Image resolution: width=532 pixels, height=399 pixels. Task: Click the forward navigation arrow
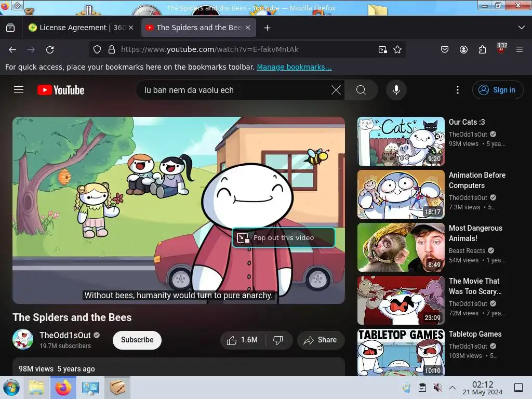point(31,49)
